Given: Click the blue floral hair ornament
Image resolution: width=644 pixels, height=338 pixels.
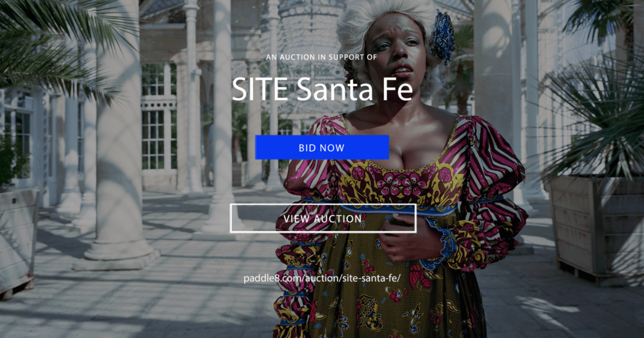Looking at the screenshot, I should pyautogui.click(x=443, y=36).
